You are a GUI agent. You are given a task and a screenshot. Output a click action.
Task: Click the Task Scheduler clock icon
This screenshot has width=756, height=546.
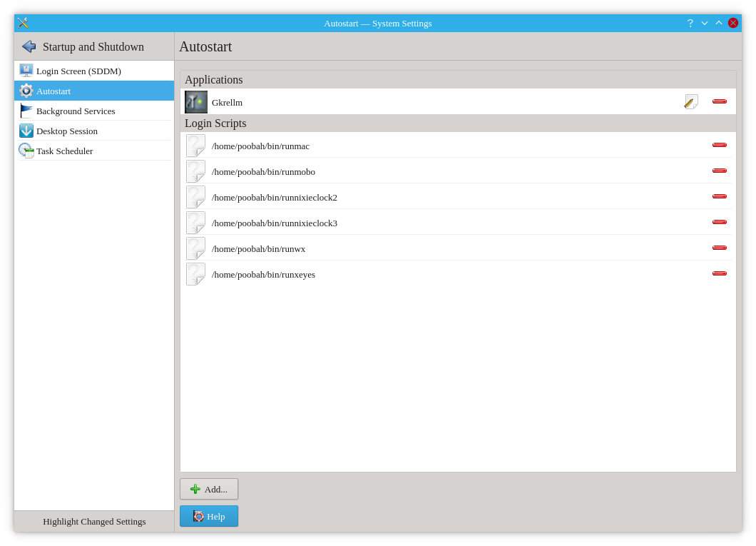[x=26, y=151]
